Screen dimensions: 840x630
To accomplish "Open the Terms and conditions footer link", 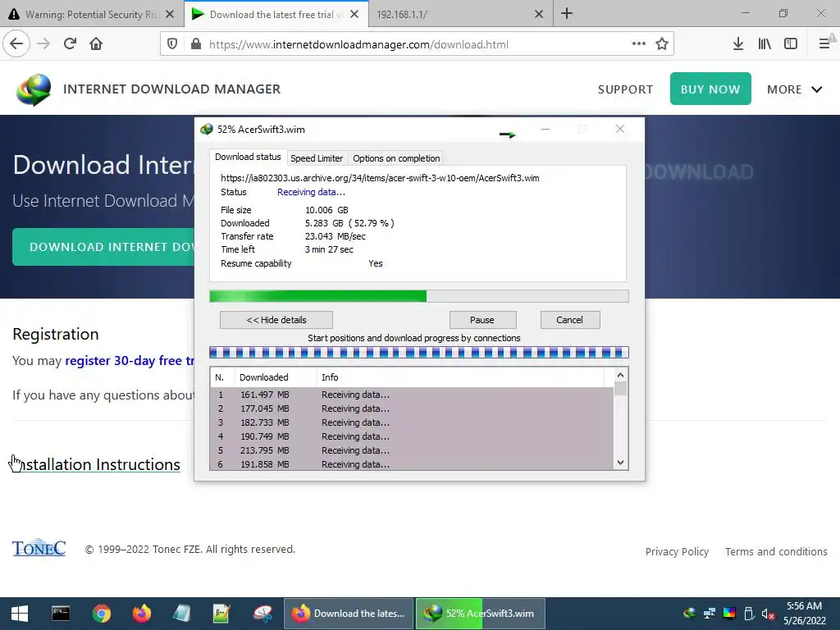I will pos(776,551).
